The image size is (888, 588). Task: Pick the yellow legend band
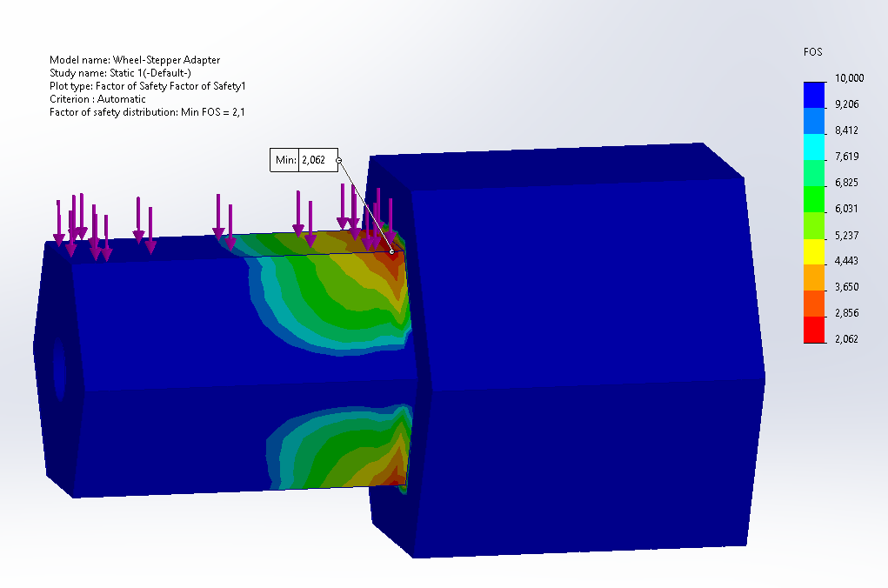click(814, 251)
